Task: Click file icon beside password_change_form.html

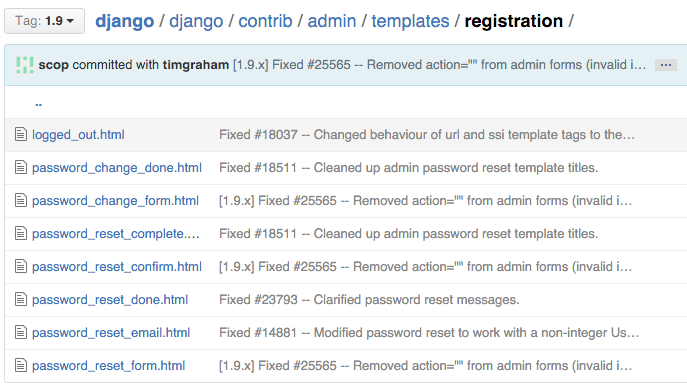Action: 21,200
